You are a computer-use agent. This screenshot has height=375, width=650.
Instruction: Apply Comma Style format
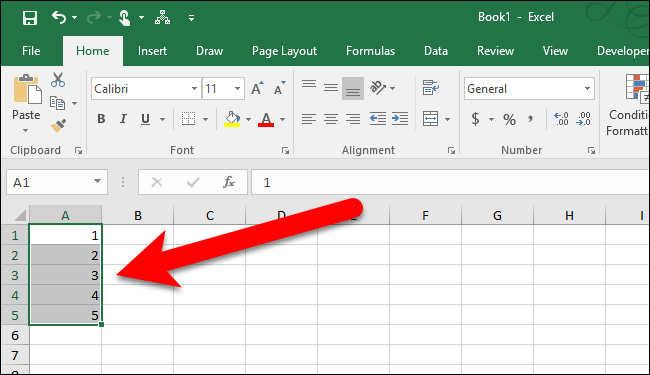[530, 119]
